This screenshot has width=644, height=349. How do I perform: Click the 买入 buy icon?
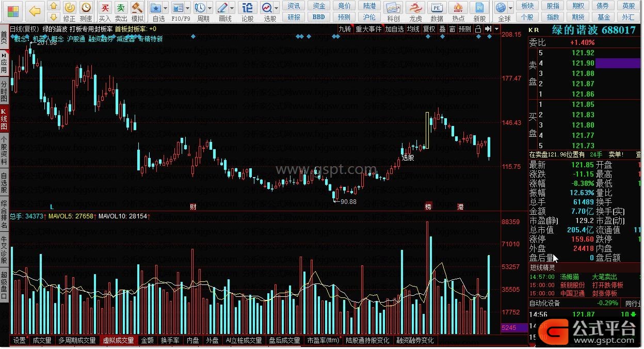(105, 11)
